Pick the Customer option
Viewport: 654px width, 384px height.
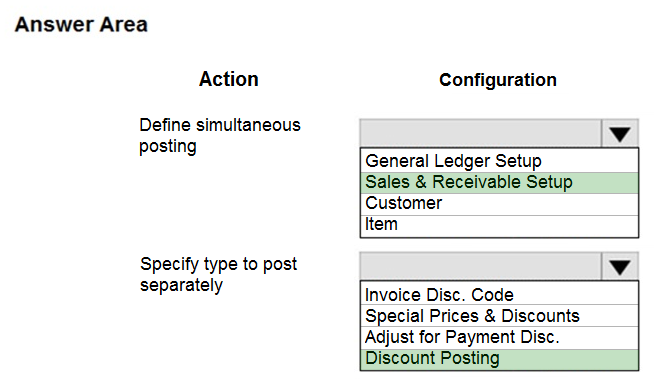pyautogui.click(x=499, y=204)
